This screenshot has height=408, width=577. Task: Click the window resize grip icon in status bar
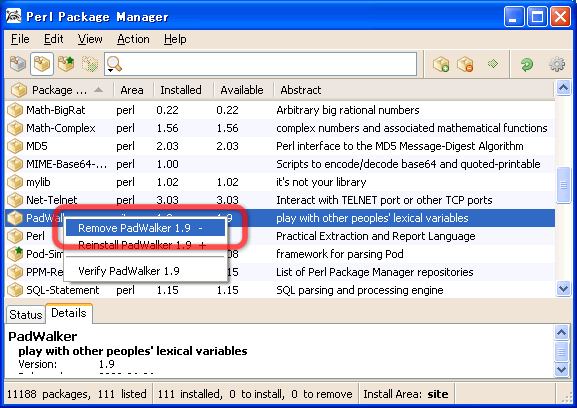click(566, 397)
